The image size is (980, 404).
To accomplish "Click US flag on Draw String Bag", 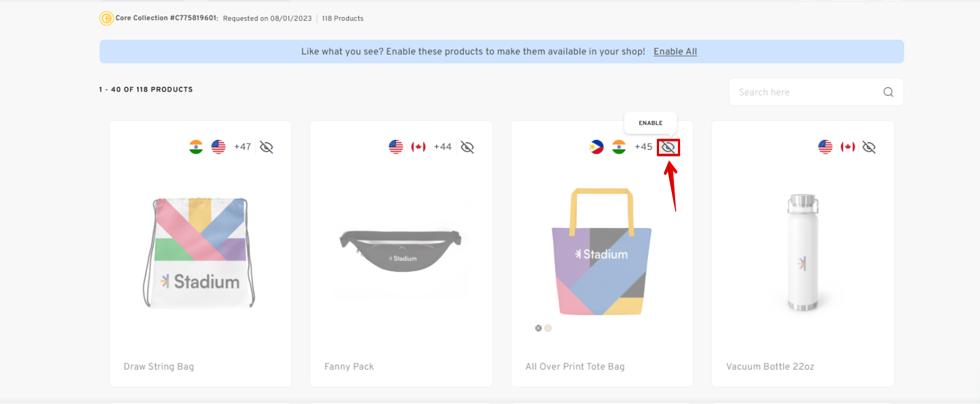I will (x=218, y=147).
